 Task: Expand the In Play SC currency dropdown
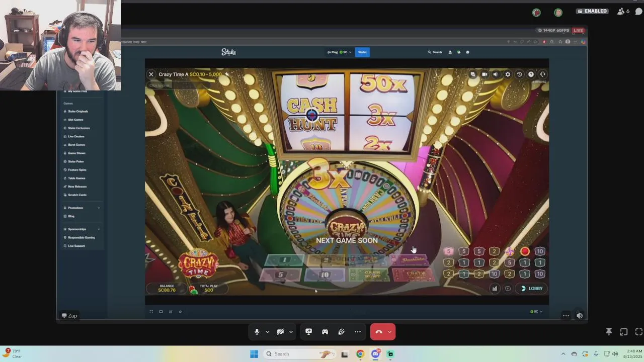(x=339, y=52)
